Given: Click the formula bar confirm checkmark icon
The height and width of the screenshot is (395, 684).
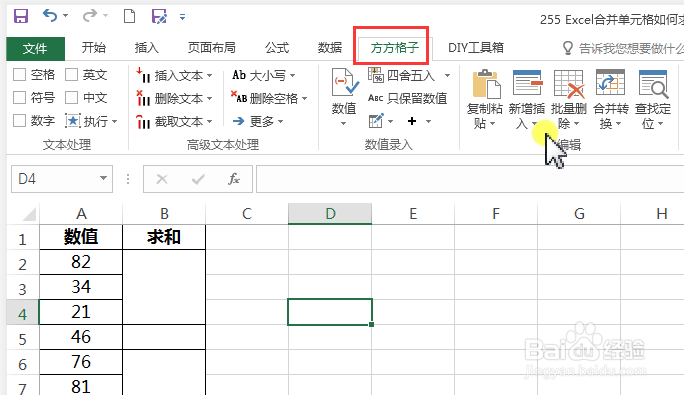Looking at the screenshot, I should tap(198, 179).
